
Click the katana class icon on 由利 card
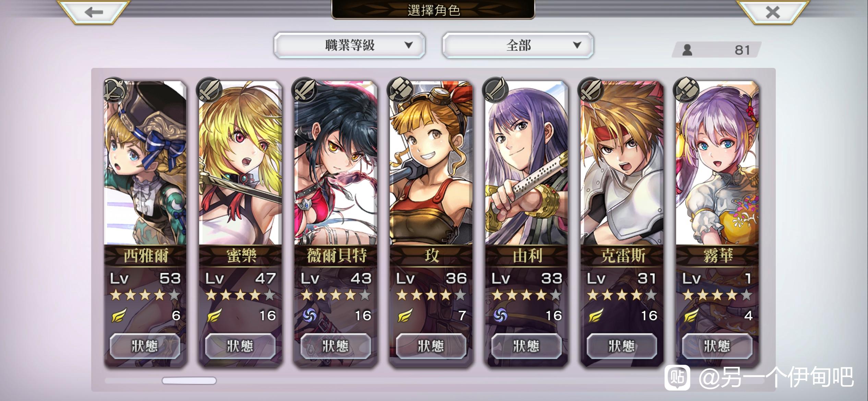(x=495, y=90)
